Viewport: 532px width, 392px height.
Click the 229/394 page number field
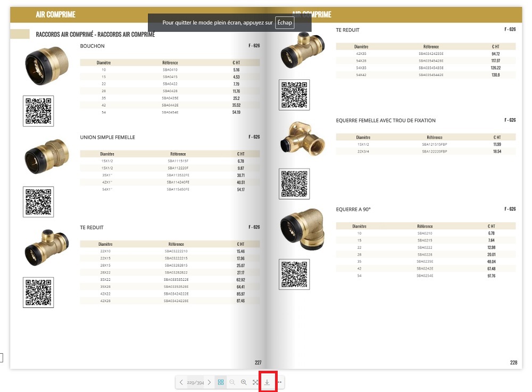tap(195, 383)
